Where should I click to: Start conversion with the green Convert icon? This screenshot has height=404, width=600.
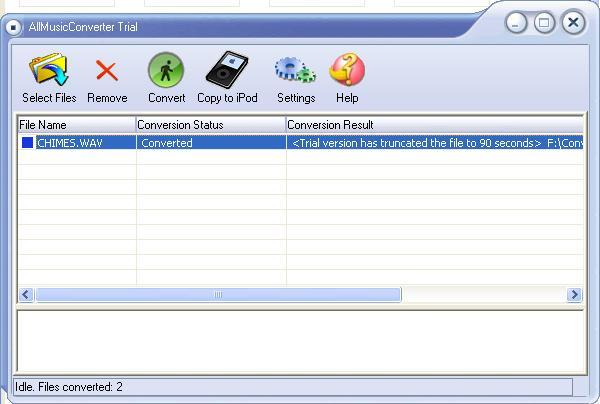166,70
